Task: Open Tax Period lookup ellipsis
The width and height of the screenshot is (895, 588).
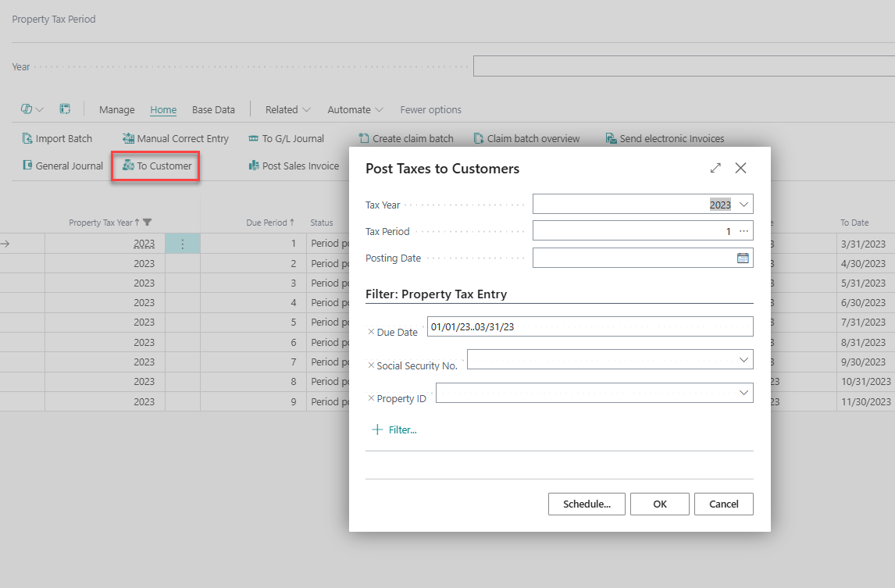Action: click(x=743, y=231)
